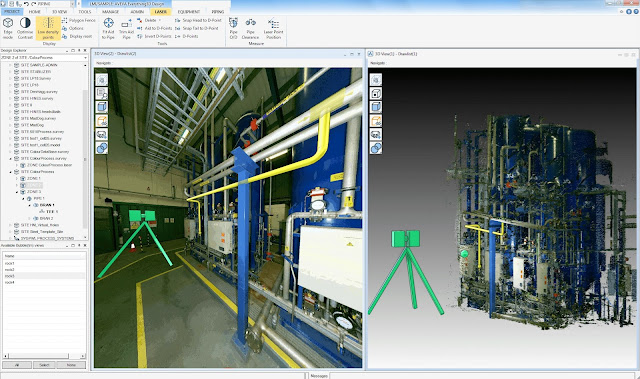Screen dimensions: 640x379
Task: Click the None button
Action: 71,365
